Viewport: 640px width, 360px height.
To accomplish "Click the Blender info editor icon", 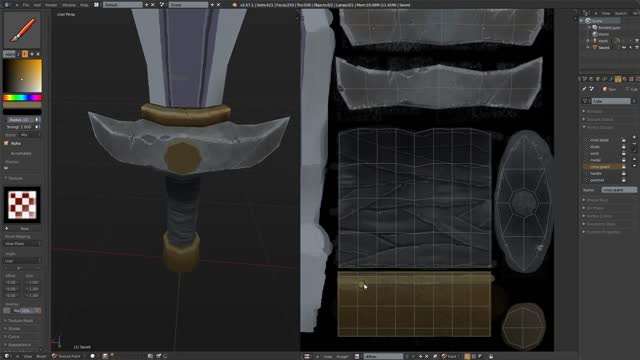I will [7, 5].
